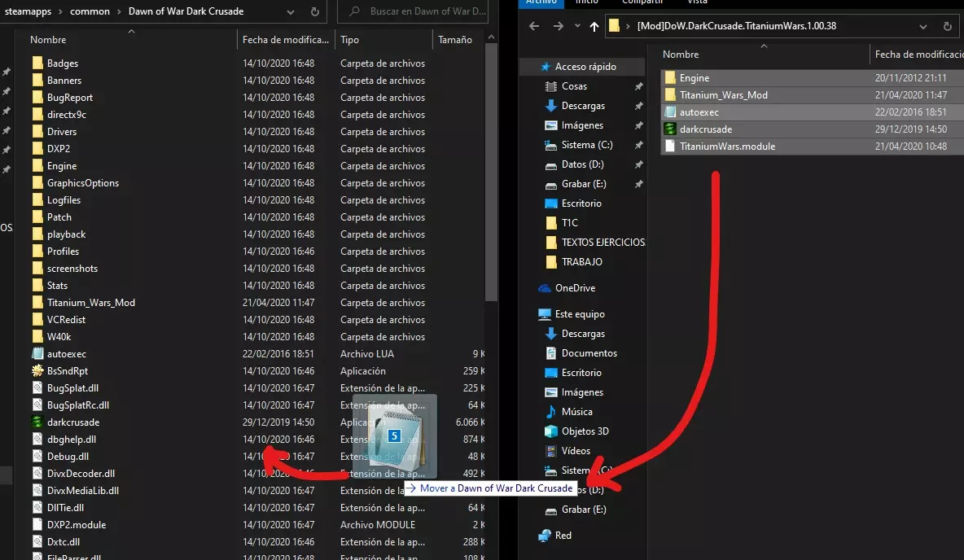
Task: Unpin Cosas using its pin icon
Action: tap(639, 86)
